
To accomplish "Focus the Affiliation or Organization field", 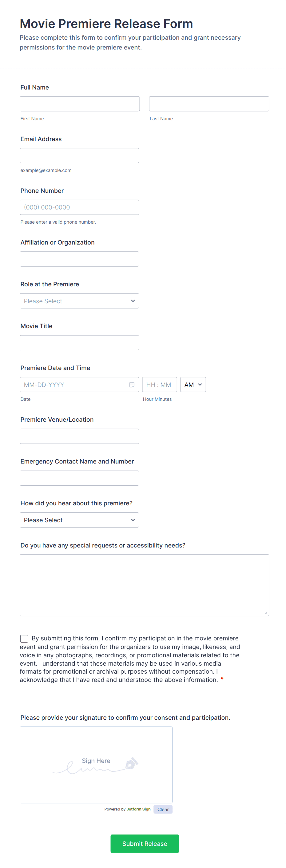I will click(x=79, y=259).
